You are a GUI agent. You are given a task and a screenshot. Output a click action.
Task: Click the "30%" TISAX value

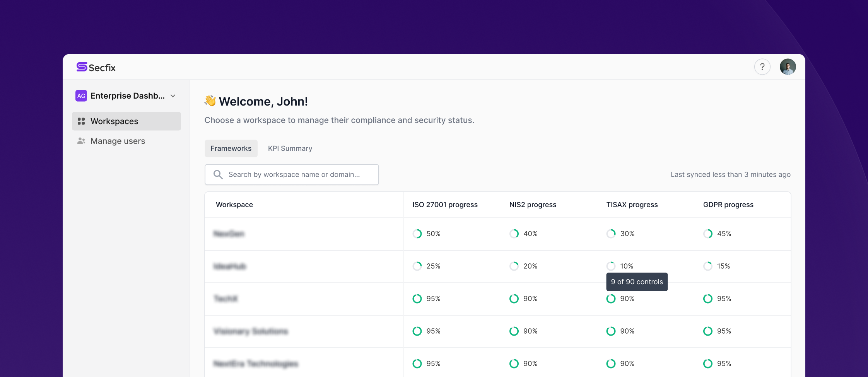click(627, 234)
